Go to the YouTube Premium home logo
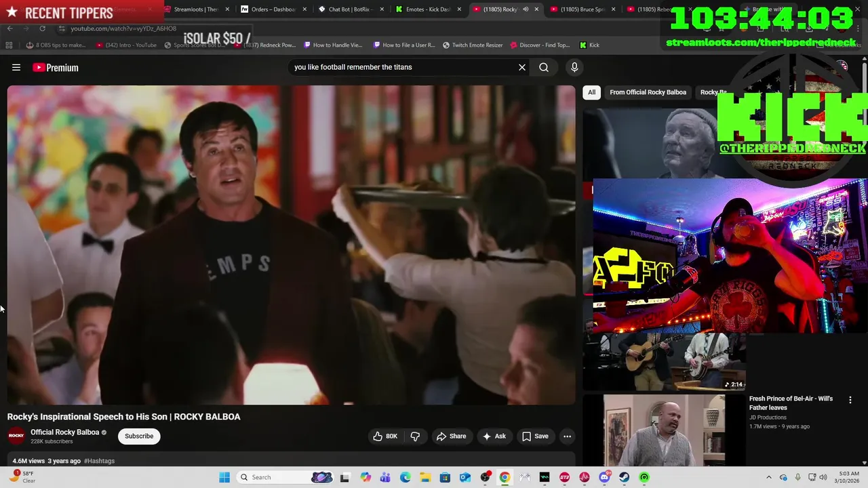The width and height of the screenshot is (868, 488). [56, 67]
